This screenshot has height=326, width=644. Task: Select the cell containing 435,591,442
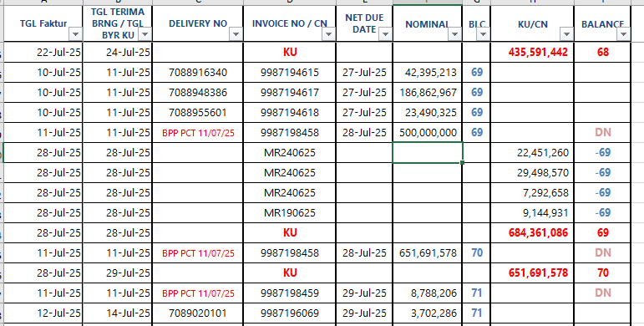[x=532, y=52]
